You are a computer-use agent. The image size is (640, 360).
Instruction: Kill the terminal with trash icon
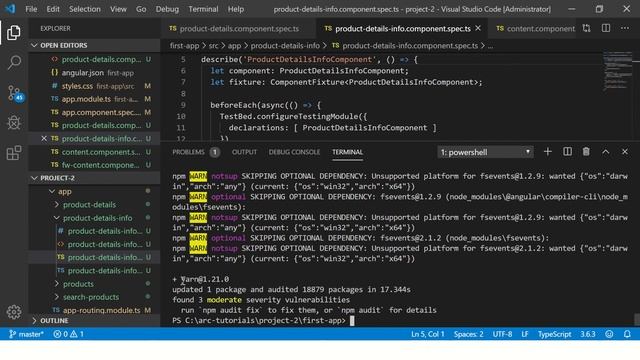tap(586, 152)
